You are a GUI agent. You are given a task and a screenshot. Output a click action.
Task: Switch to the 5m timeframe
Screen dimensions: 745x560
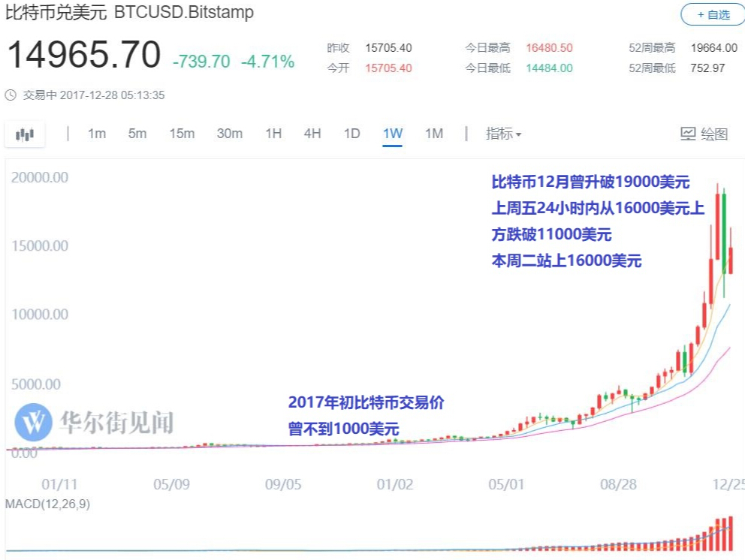137,134
